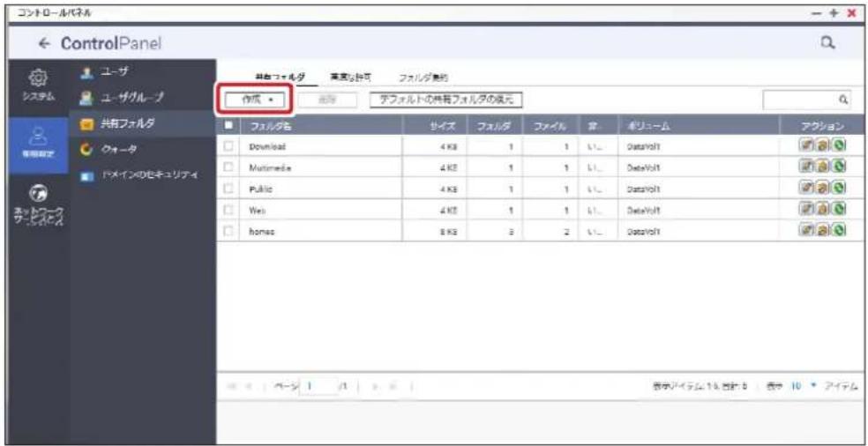Tick the select-all checkbox in the table header

pos(228,126)
